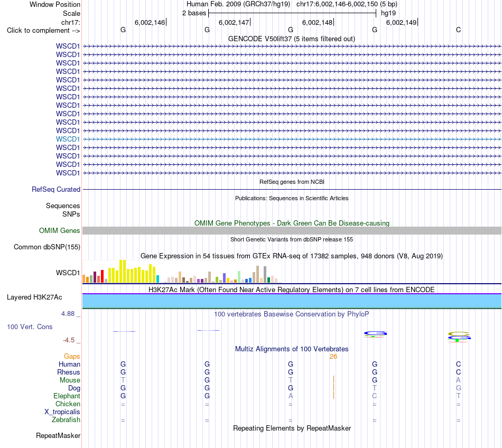Click the 'Human Feb. 2009 (GRCh37/hg19)' assembly text
Screen dimensions: 502x448
[238, 4]
